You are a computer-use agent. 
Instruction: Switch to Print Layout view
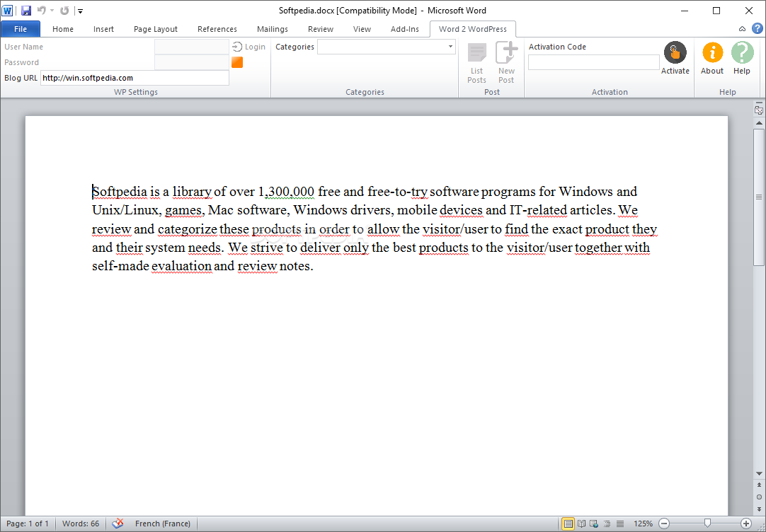point(568,524)
